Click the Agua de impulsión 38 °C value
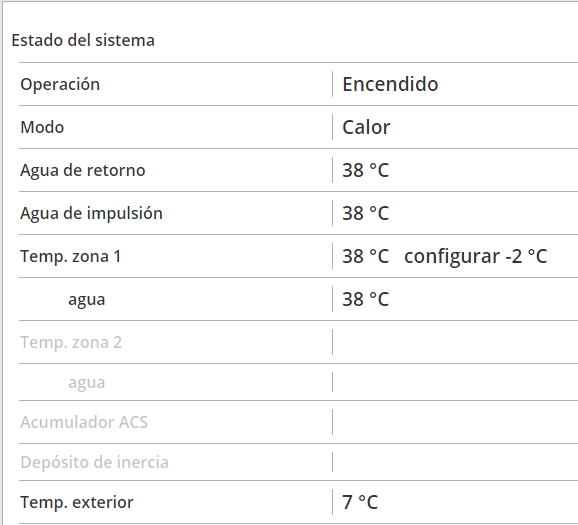Viewport: 578px width, 525px height. [x=365, y=213]
